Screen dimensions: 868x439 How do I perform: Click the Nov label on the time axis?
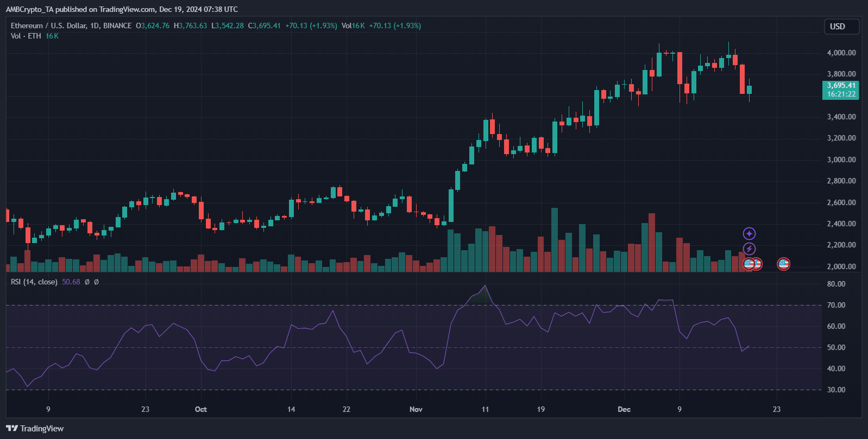pyautogui.click(x=416, y=409)
